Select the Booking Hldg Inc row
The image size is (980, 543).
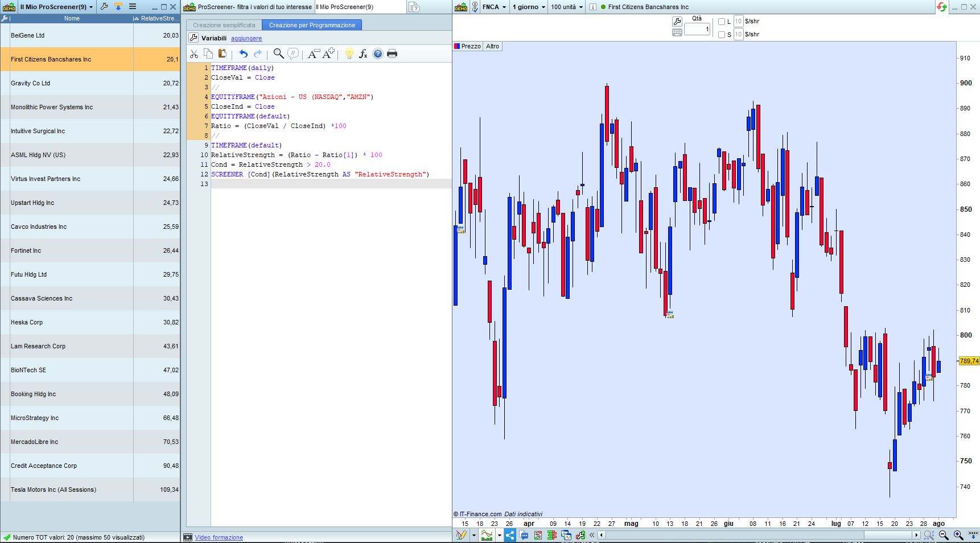coord(90,394)
